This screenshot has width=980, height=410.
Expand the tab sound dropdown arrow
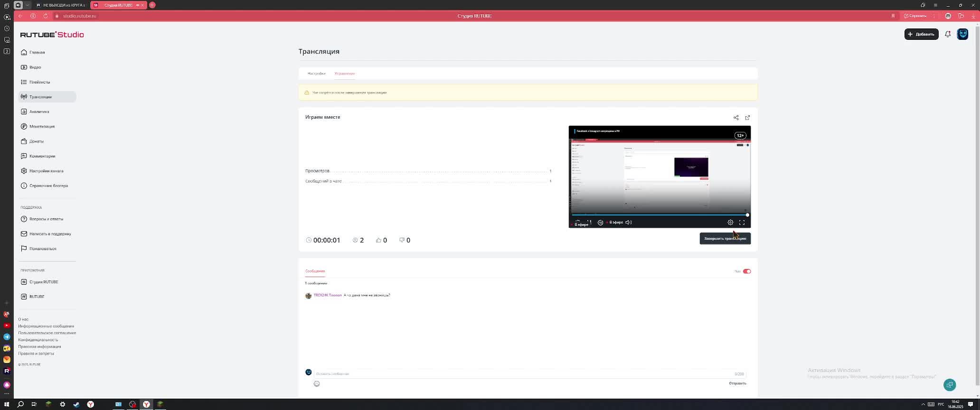28,5
